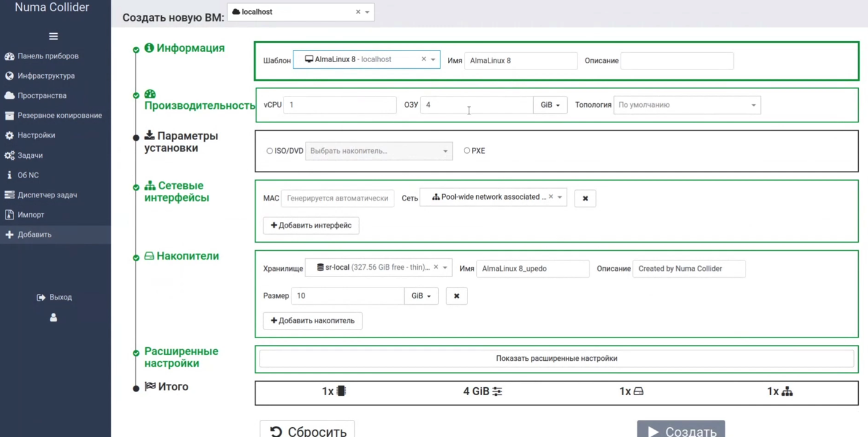
Task: Click the archive icon beside Резервное копирование
Action: click(x=9, y=116)
